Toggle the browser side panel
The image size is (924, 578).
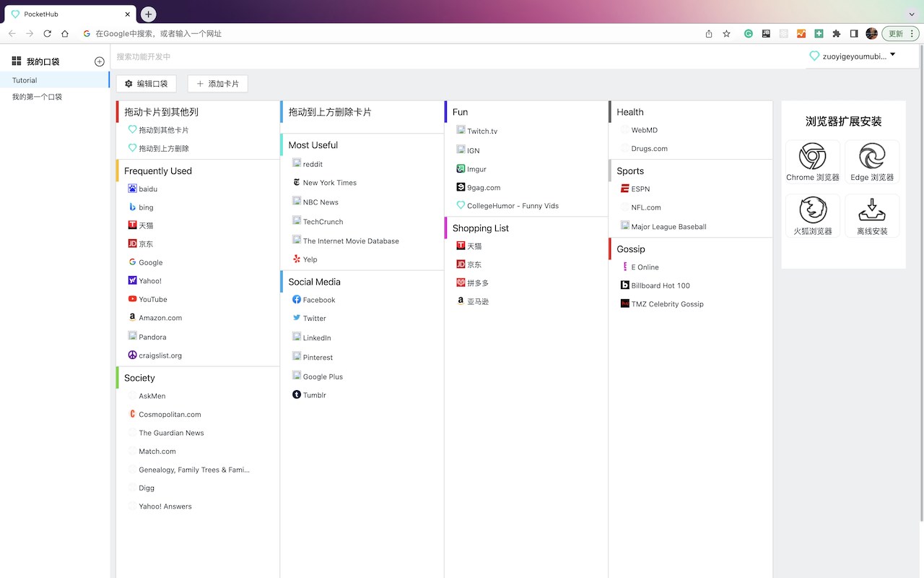click(854, 33)
